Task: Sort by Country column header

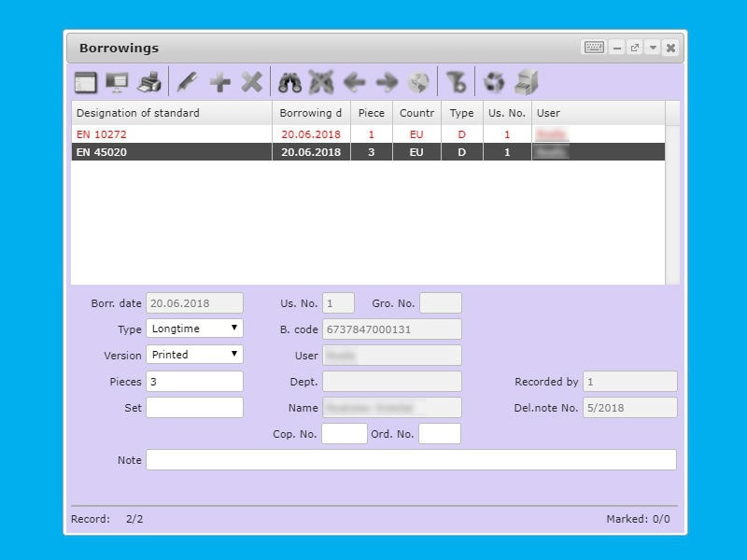Action: pos(416,113)
